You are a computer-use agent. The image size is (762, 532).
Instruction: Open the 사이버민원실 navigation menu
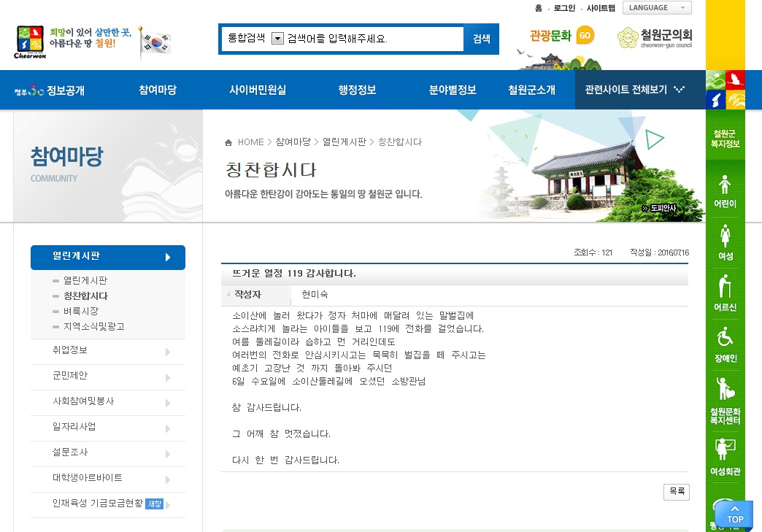[x=258, y=90]
